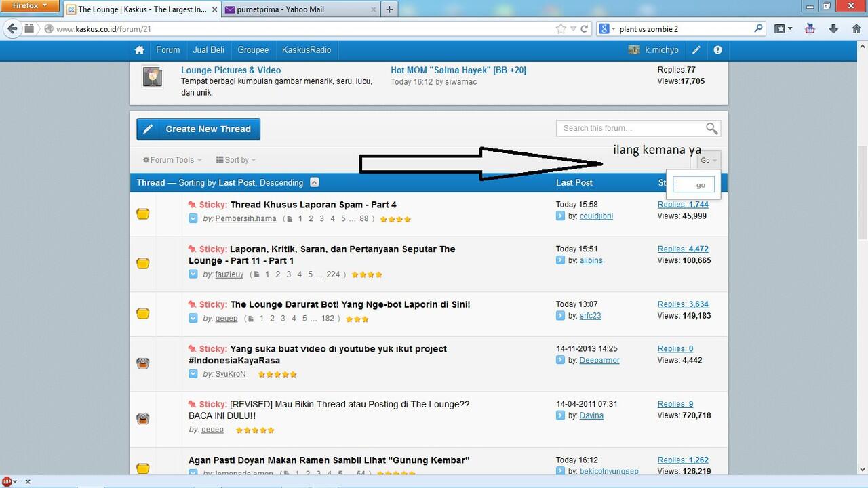
Task: Bookmark this page with the star icon
Action: click(561, 29)
